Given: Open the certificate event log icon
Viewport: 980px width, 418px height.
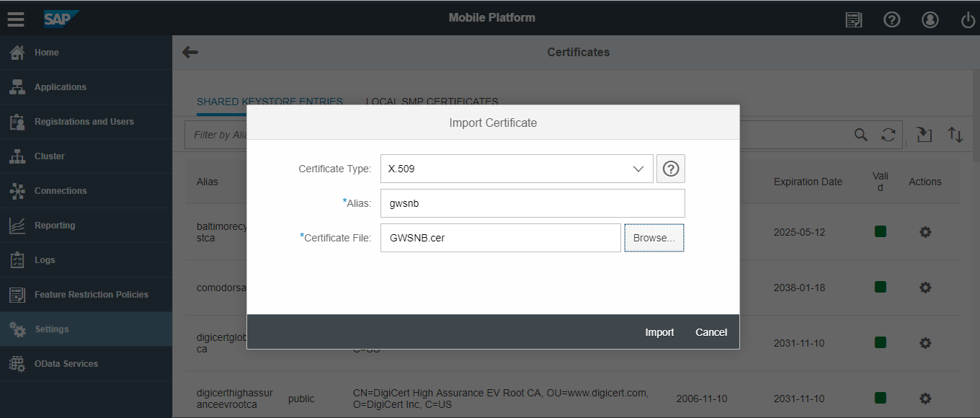Looking at the screenshot, I should (x=853, y=19).
